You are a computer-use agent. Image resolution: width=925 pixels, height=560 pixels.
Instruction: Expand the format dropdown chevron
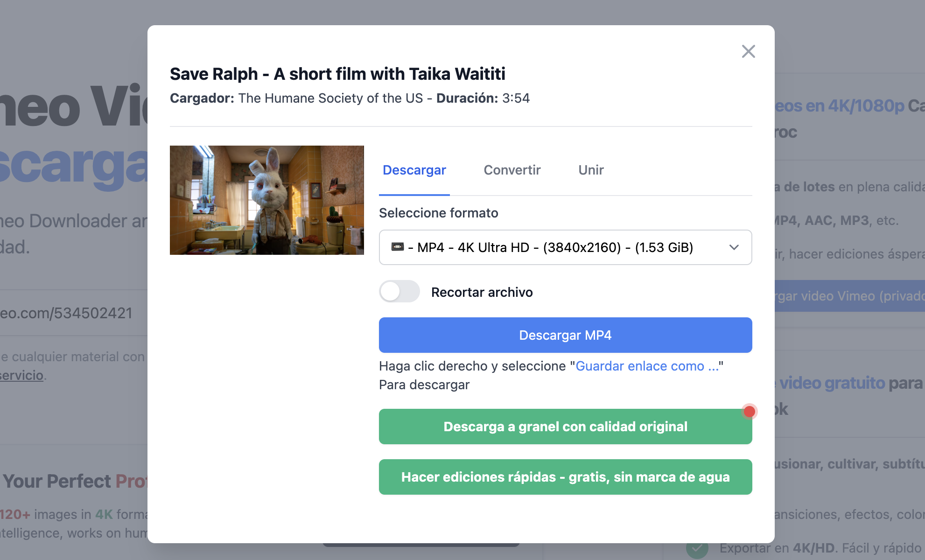click(734, 247)
